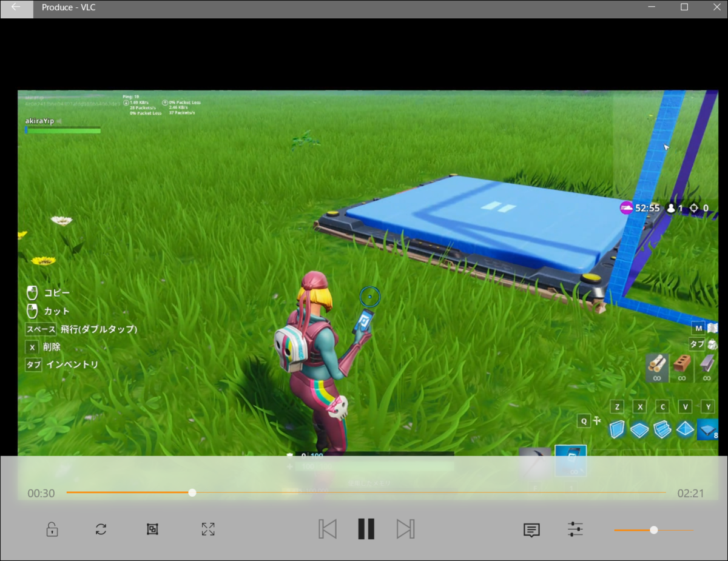Click the elapsed time 00:30

tap(41, 493)
